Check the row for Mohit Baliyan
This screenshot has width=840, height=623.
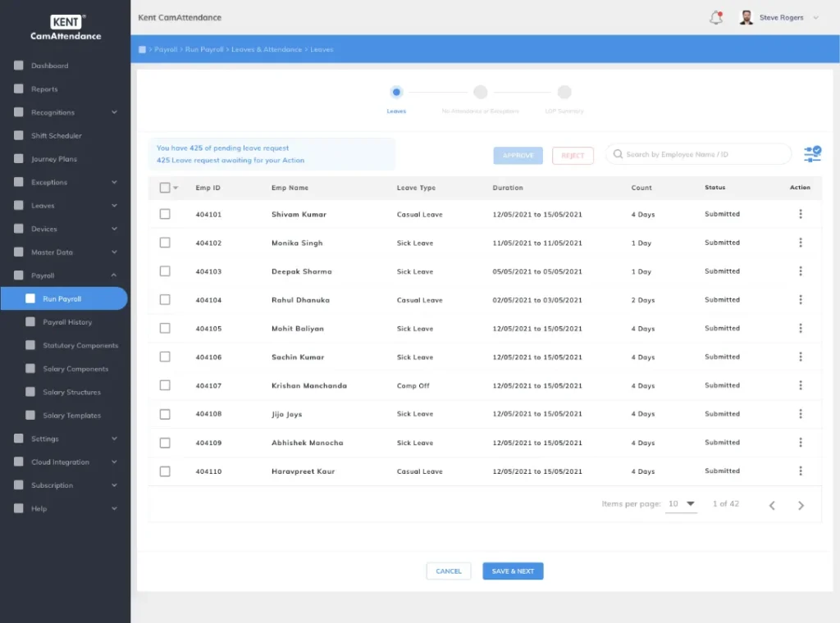(165, 328)
